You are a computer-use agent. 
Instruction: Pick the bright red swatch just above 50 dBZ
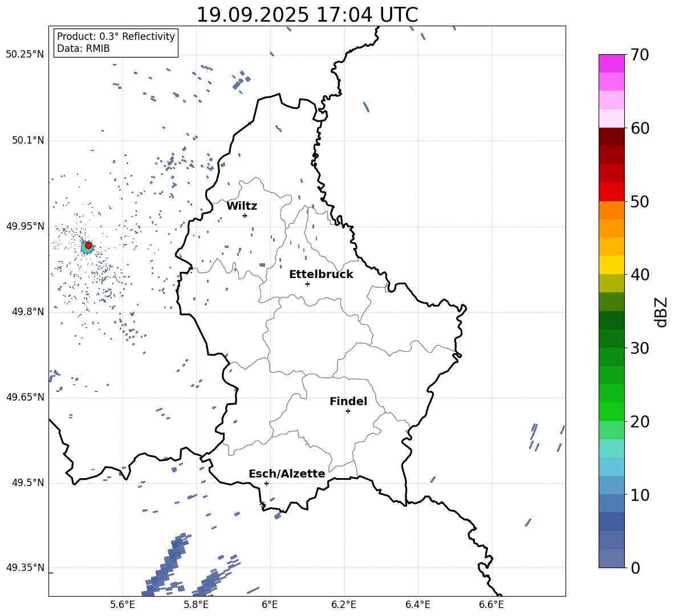click(612, 192)
